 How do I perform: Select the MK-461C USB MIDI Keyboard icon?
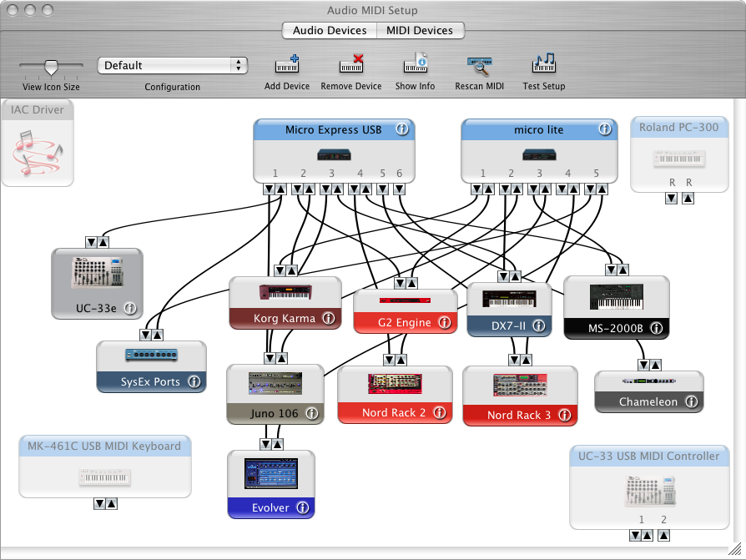click(x=104, y=477)
